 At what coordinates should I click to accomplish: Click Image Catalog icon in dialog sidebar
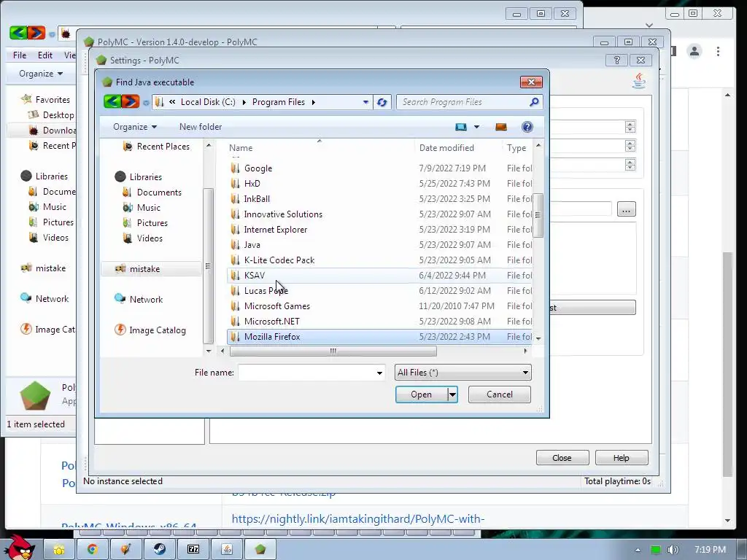120,330
